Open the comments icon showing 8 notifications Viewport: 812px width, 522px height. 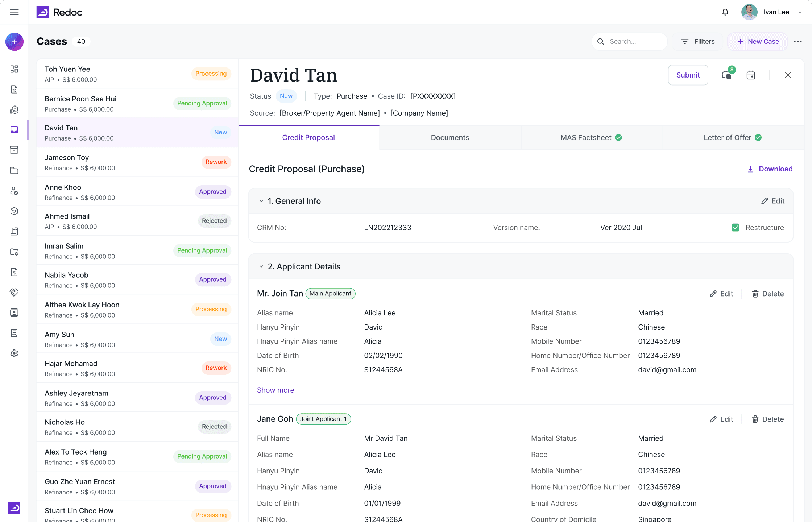pyautogui.click(x=726, y=75)
